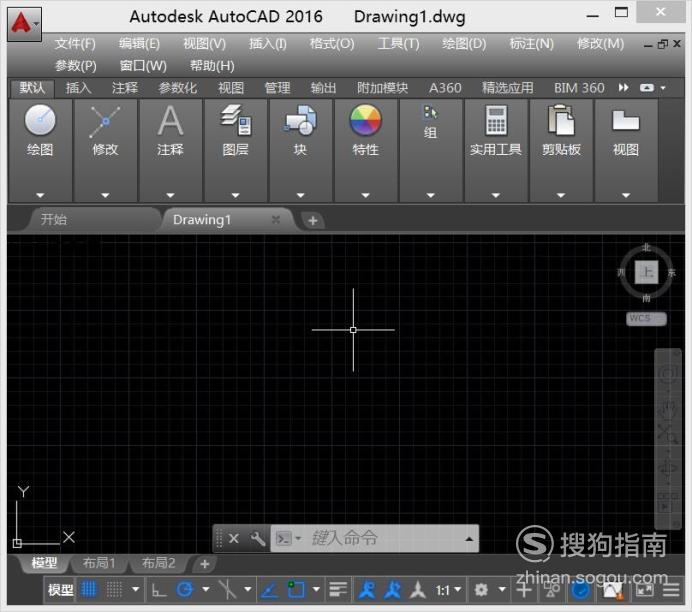Click the WCS coordinate system button

click(x=646, y=318)
